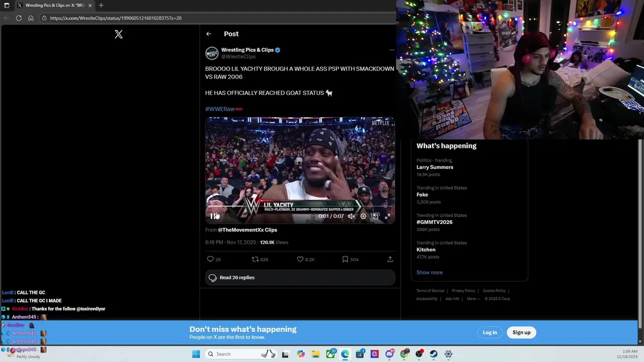The width and height of the screenshot is (644, 362).
Task: Switch to Microsoft Edge on the taskbar
Action: coord(345,354)
